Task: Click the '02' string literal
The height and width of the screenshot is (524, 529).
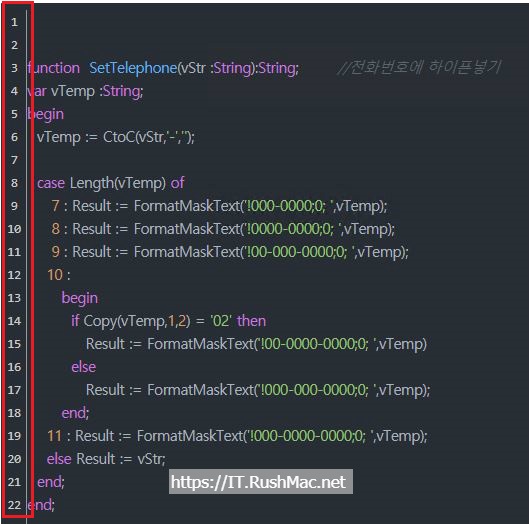Action: pyautogui.click(x=221, y=321)
